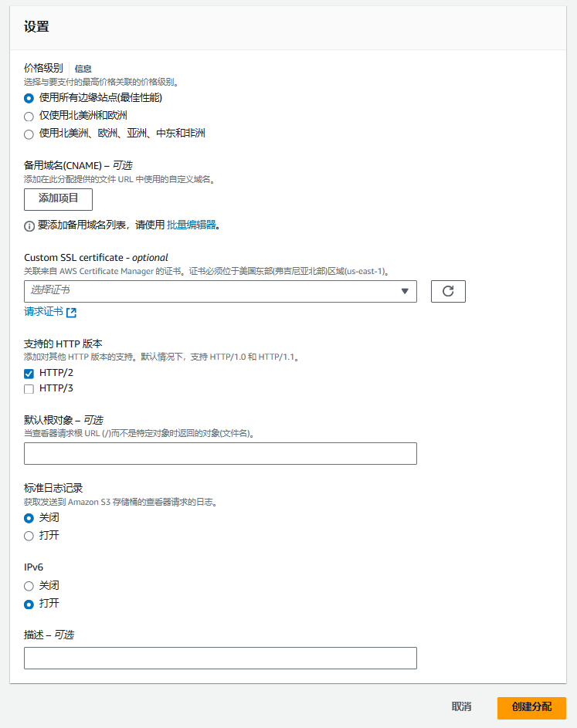577x728 pixels.
Task: Select 仅使用北美洲和欧洲 price class
Action: tap(29, 116)
